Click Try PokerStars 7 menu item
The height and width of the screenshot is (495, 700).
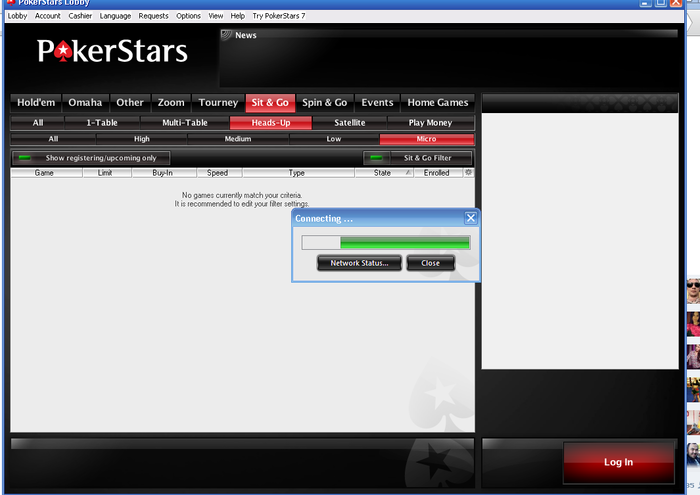279,16
